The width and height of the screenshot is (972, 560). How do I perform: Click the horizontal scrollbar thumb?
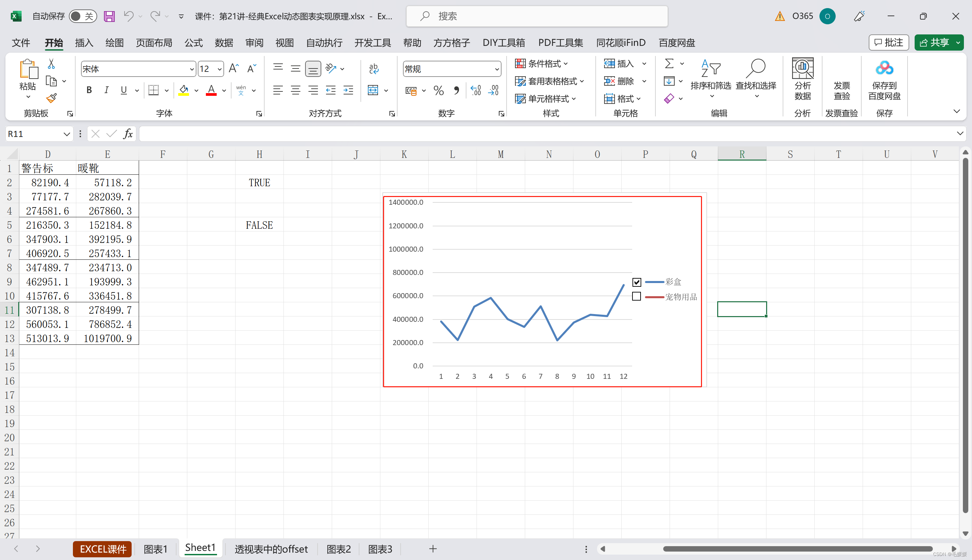pyautogui.click(x=797, y=549)
